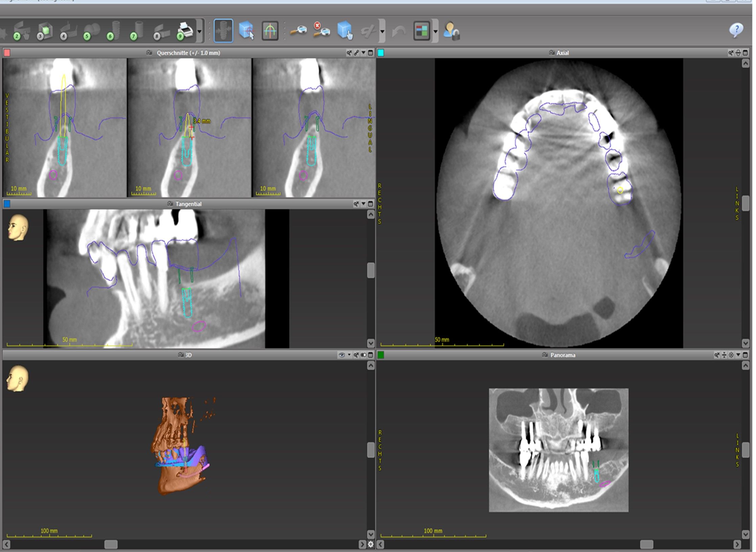Viewport: 756px width, 552px height.
Task: Toggle the link icon in Querschnitte header
Action: click(357, 53)
